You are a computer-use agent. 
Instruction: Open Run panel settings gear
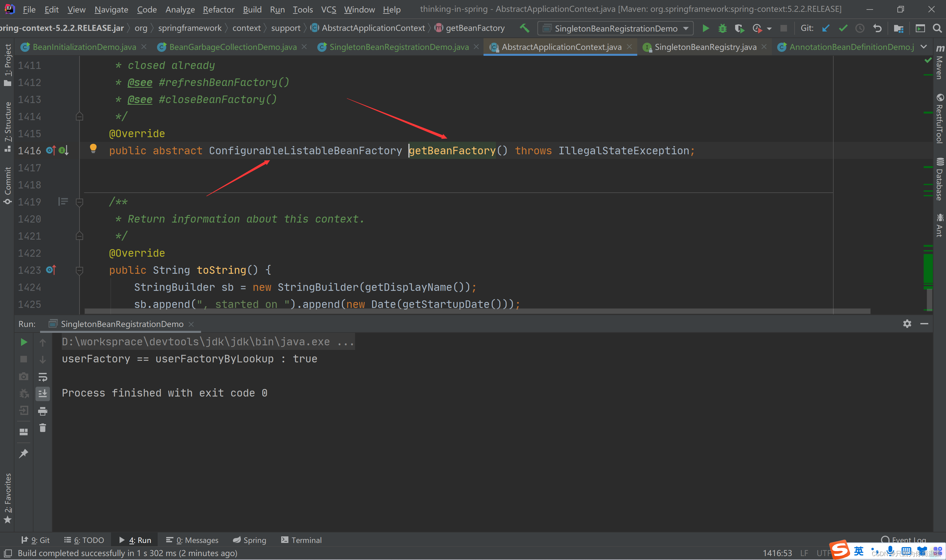tap(907, 323)
